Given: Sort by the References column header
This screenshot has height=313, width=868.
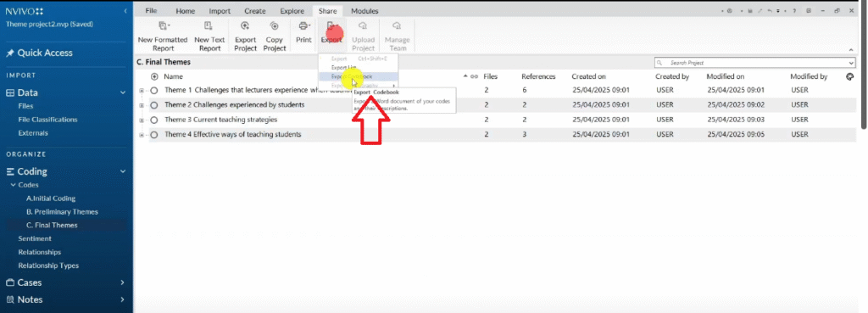Looking at the screenshot, I should [x=538, y=77].
